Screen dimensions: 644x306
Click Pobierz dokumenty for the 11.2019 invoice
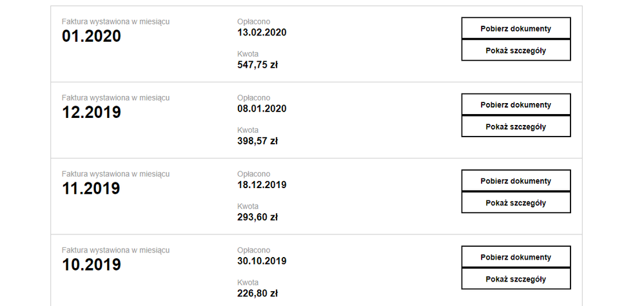point(516,180)
